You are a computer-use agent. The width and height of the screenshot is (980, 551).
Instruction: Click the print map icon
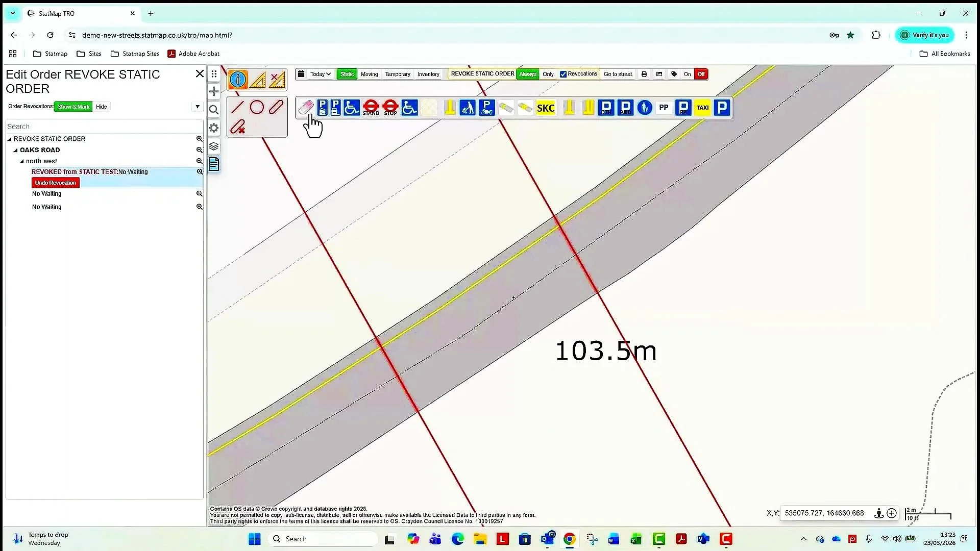(x=644, y=74)
